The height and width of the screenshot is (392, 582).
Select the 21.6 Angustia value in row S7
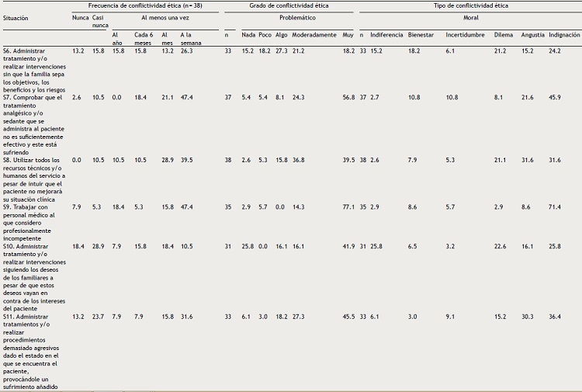(x=527, y=97)
